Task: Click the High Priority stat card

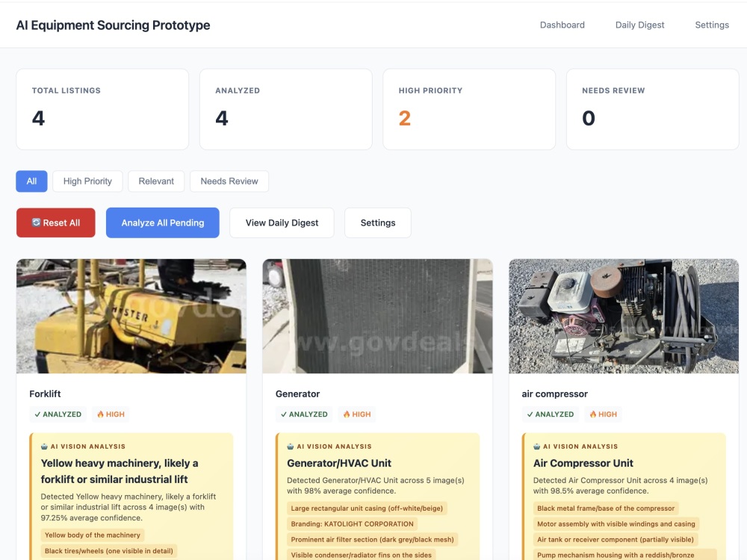Action: 469,109
